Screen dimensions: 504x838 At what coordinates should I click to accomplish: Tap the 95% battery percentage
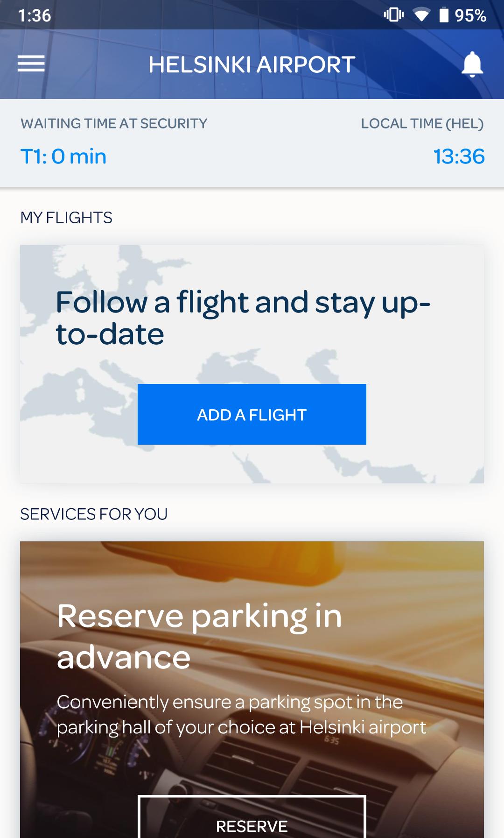pos(470,15)
